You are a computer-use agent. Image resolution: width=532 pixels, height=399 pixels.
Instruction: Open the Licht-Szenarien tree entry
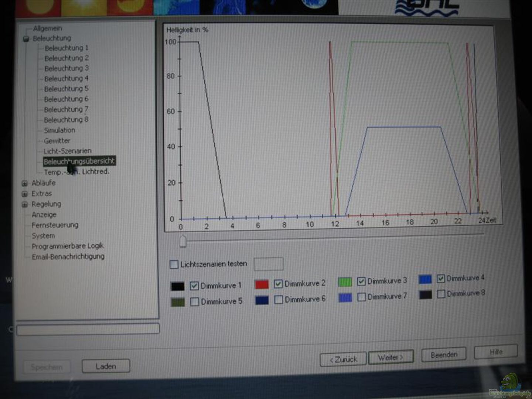click(x=67, y=151)
